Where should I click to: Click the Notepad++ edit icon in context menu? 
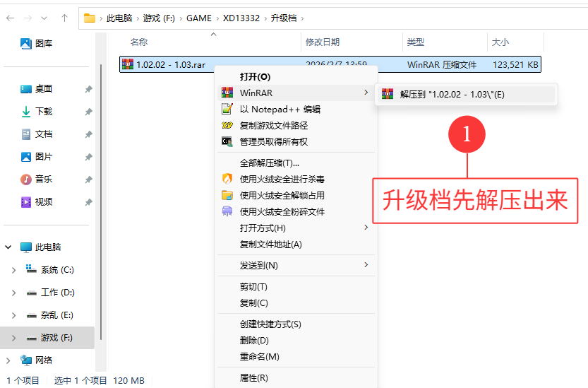[227, 109]
